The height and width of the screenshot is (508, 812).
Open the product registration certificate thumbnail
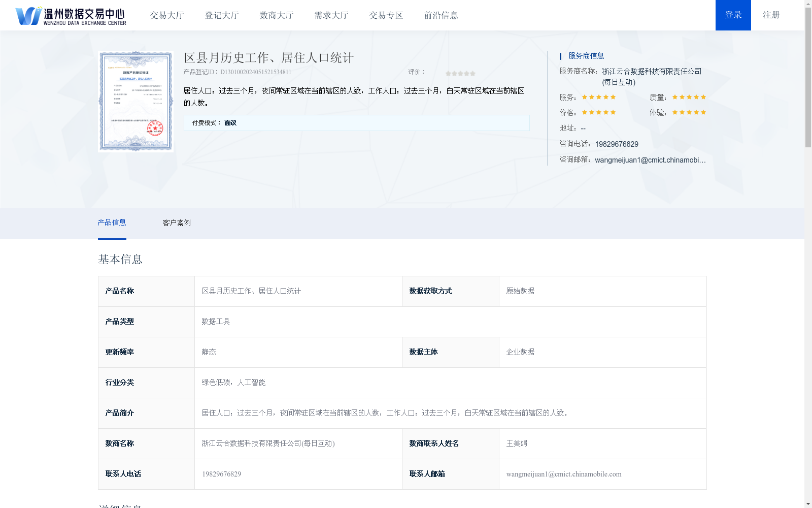click(x=136, y=102)
